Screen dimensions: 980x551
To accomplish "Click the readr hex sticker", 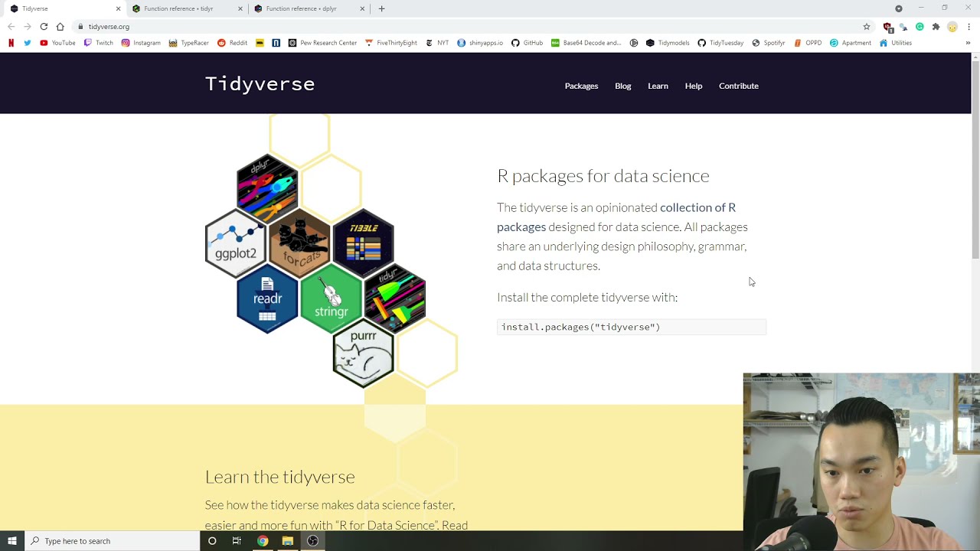I will tap(267, 299).
